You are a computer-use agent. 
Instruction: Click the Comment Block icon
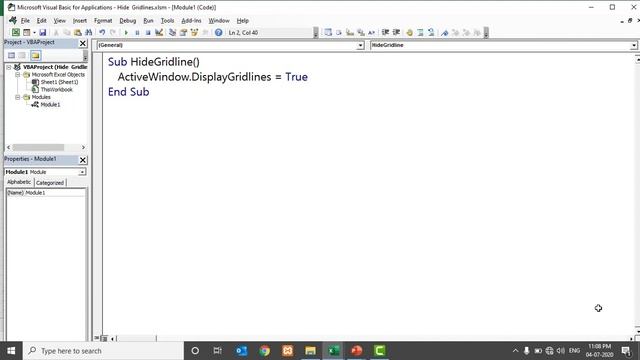pos(420,32)
